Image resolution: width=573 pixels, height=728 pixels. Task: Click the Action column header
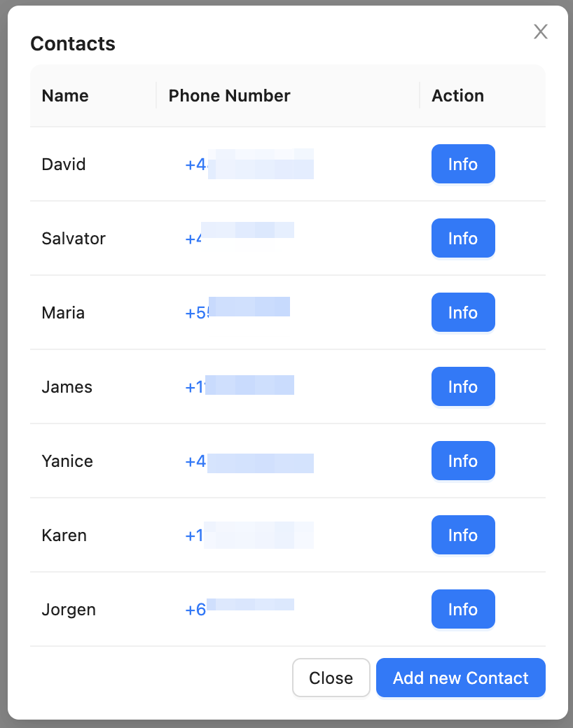457,96
